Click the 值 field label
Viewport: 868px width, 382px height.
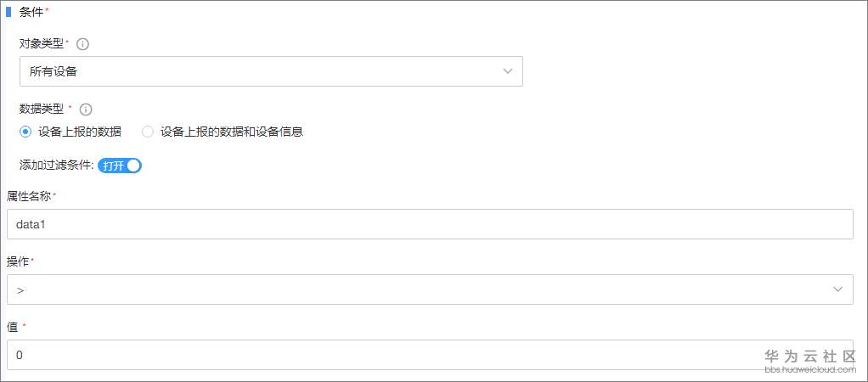12,326
